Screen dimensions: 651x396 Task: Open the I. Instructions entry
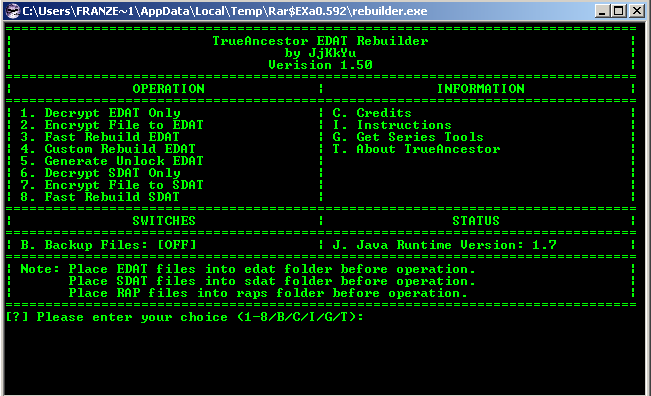(392, 125)
